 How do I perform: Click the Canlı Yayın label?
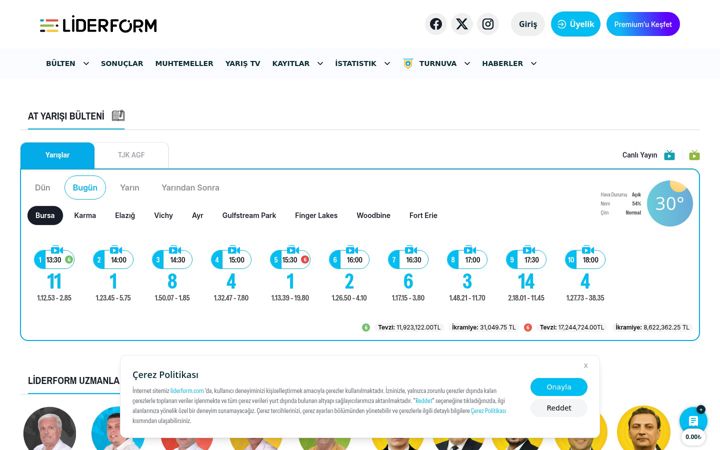click(x=640, y=155)
